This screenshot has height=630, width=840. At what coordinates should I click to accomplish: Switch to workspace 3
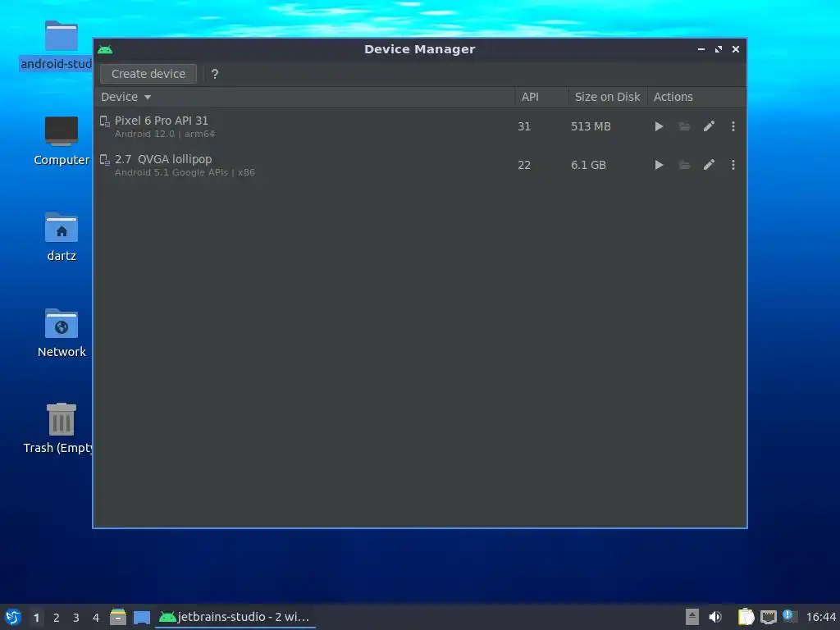click(76, 618)
